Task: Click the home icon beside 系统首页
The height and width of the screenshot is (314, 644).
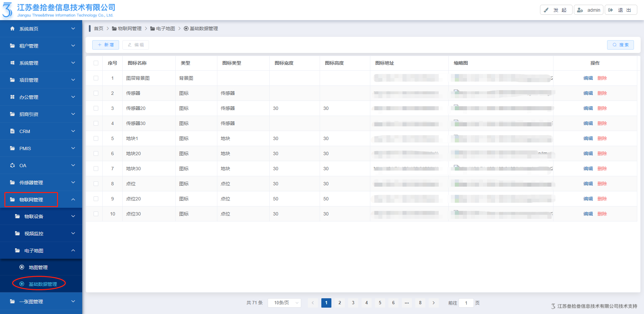Action: (x=12, y=29)
